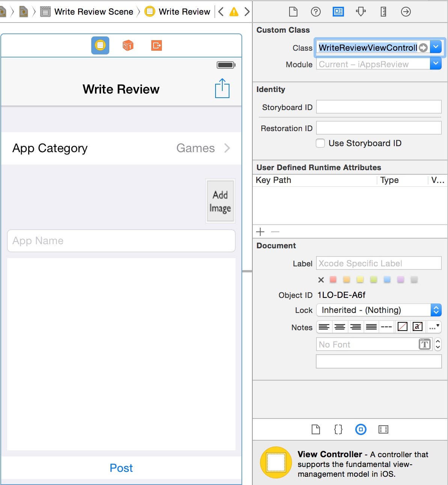Enable Use Storyboard ID checkbox
Viewport: 448px width, 485px height.
coord(320,143)
